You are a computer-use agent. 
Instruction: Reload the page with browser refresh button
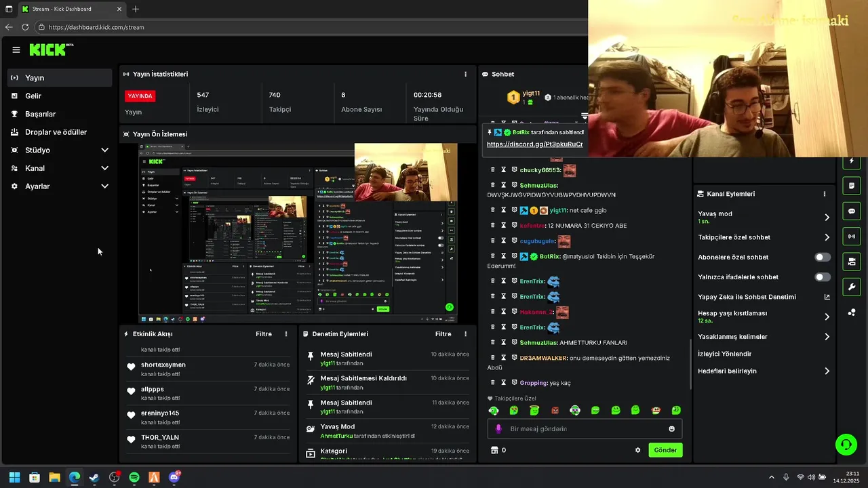(25, 27)
